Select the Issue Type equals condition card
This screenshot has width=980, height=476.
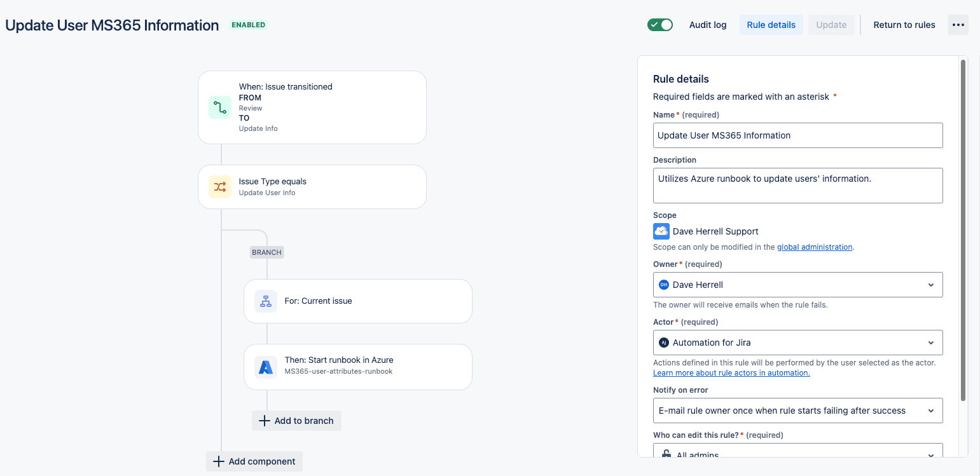click(312, 187)
